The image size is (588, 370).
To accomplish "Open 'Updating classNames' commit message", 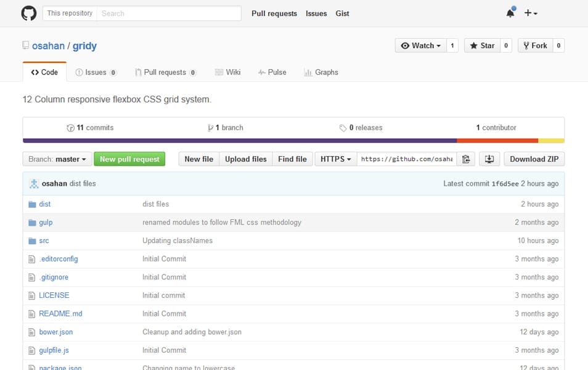I will (178, 240).
